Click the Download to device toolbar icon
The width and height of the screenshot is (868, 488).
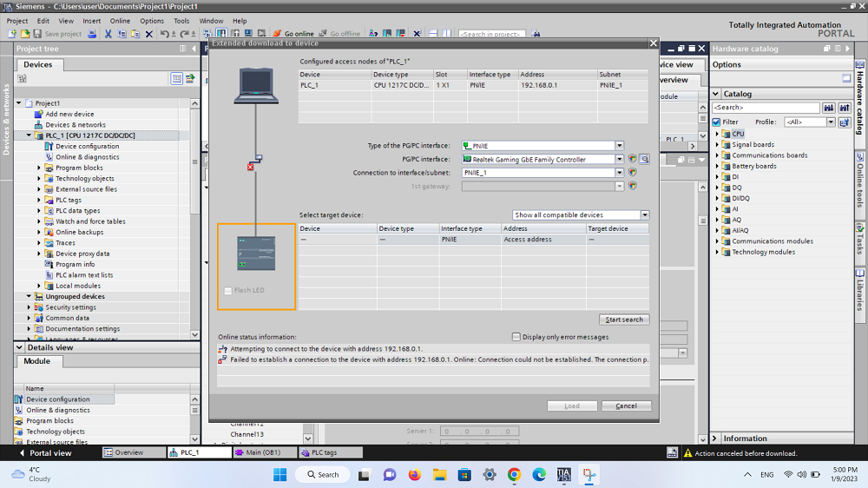tap(221, 34)
